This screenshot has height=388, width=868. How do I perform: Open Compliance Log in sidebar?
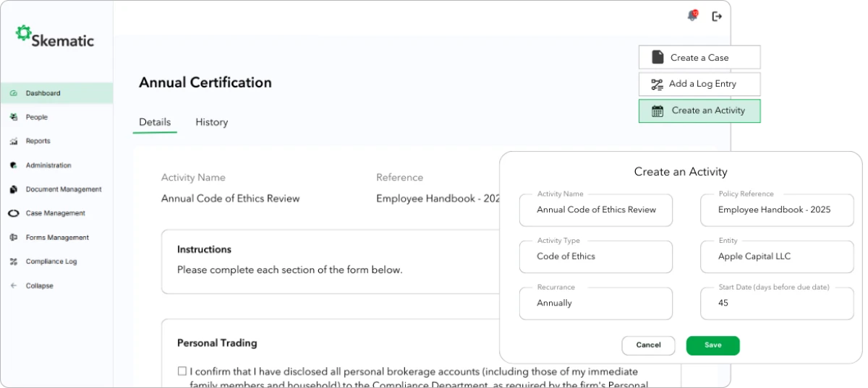click(51, 262)
